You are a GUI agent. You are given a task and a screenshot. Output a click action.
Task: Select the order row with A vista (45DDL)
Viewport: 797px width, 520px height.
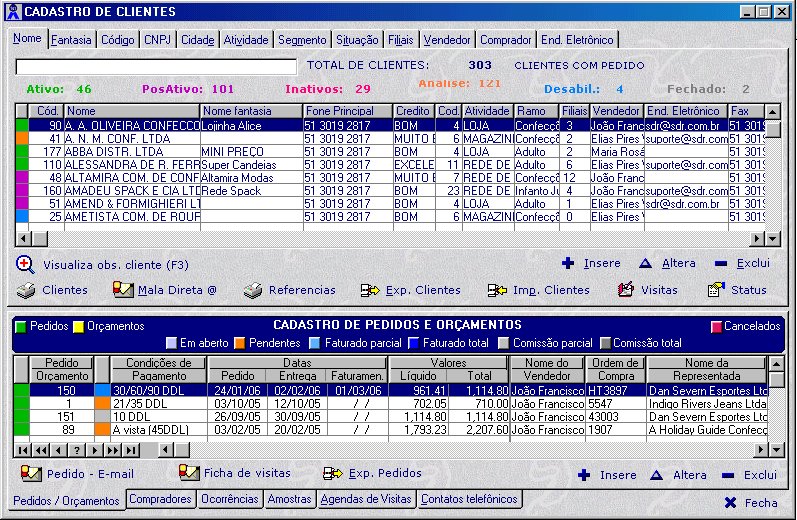(x=390, y=430)
